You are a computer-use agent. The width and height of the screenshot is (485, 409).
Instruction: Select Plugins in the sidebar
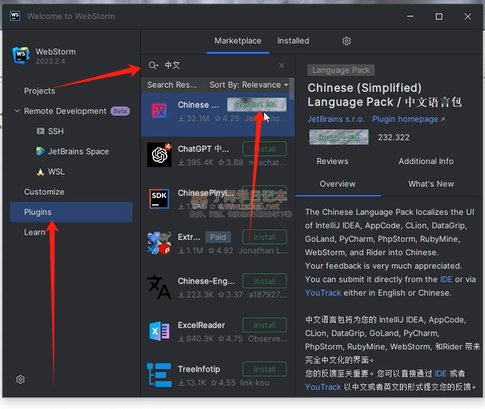(x=71, y=212)
